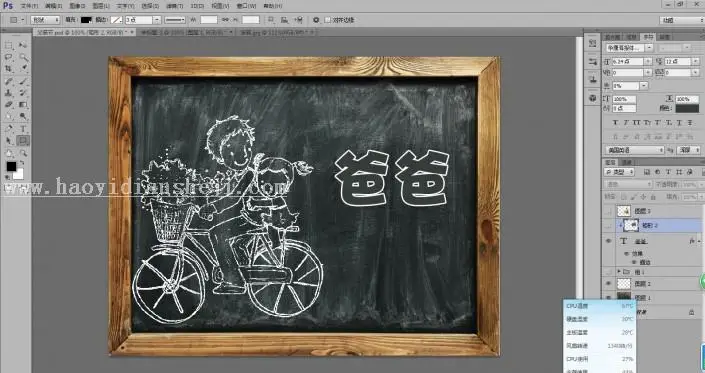Open the 窗口(W) menu
Screen dimensions: 705x373
(x=246, y=6)
